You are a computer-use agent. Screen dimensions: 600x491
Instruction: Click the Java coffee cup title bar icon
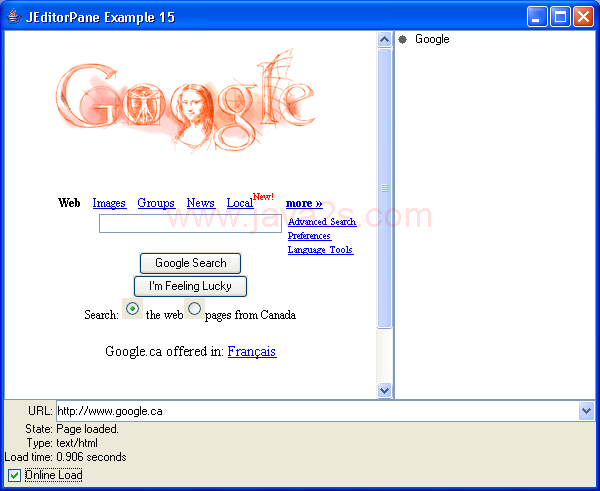tap(13, 16)
